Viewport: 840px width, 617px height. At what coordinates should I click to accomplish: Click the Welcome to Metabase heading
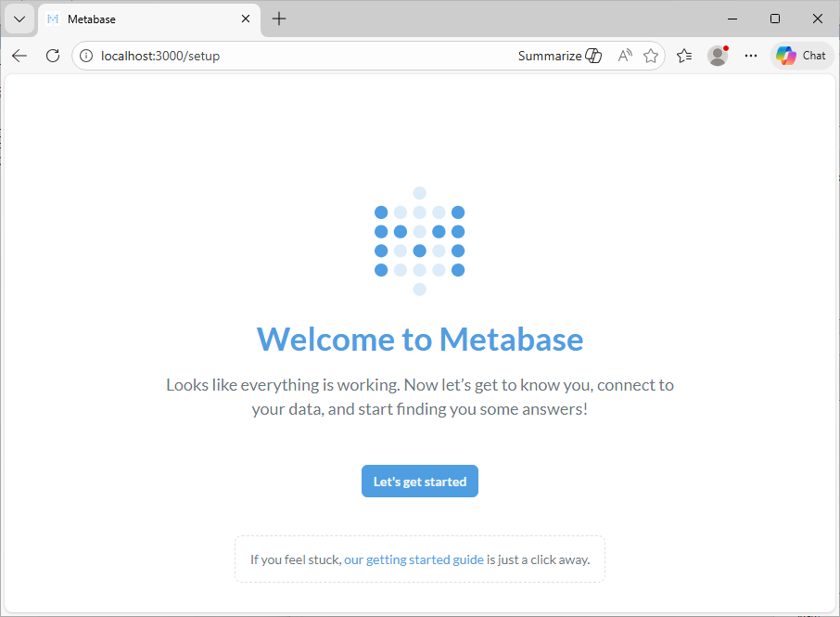click(x=419, y=340)
